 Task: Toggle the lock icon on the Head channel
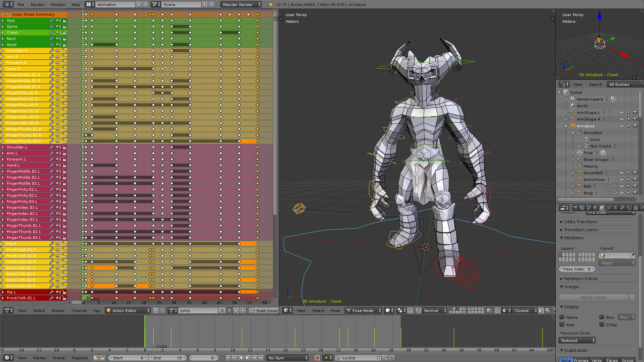click(64, 45)
